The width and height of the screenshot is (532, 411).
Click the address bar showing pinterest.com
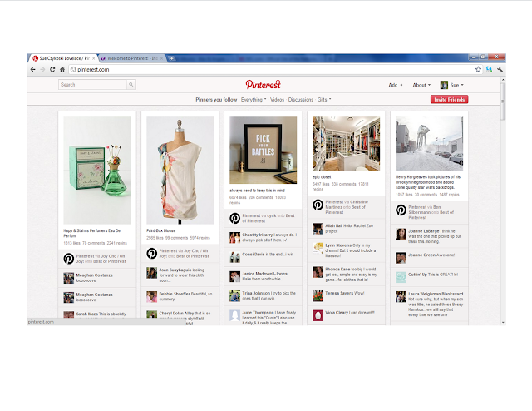[272, 69]
